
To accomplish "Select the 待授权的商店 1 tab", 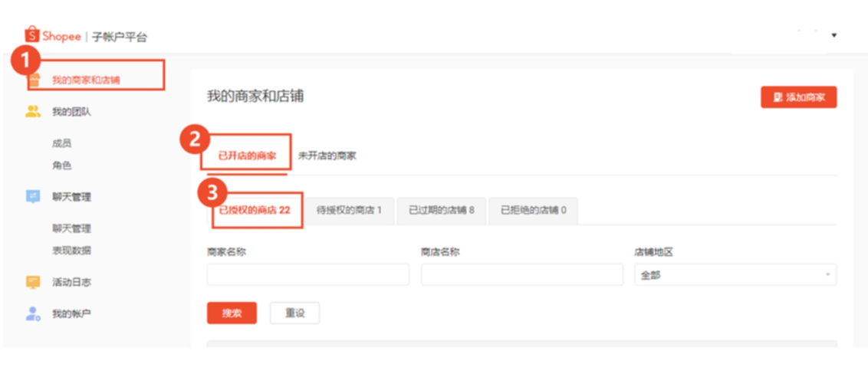I will pyautogui.click(x=349, y=210).
